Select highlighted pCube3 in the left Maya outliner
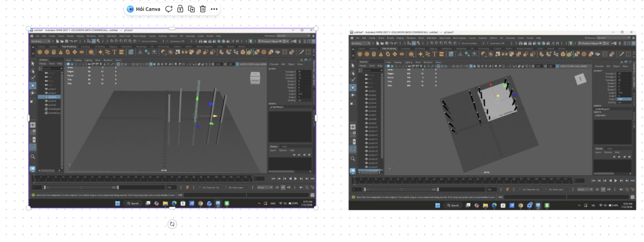Viewport: 644px width, 242px height. [x=50, y=97]
